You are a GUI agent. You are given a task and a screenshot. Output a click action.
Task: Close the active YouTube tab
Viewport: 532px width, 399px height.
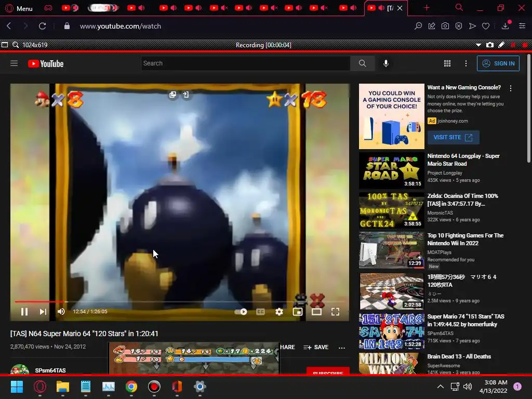[x=400, y=8]
